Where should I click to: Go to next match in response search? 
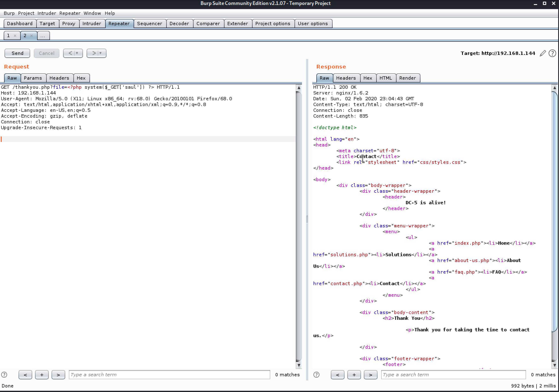point(370,375)
